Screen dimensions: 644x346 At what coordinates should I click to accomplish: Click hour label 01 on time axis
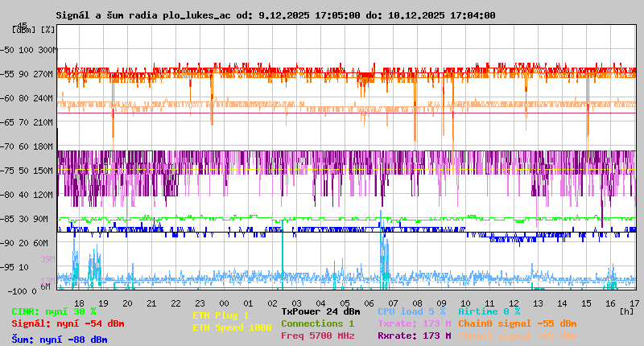pyautogui.click(x=248, y=303)
